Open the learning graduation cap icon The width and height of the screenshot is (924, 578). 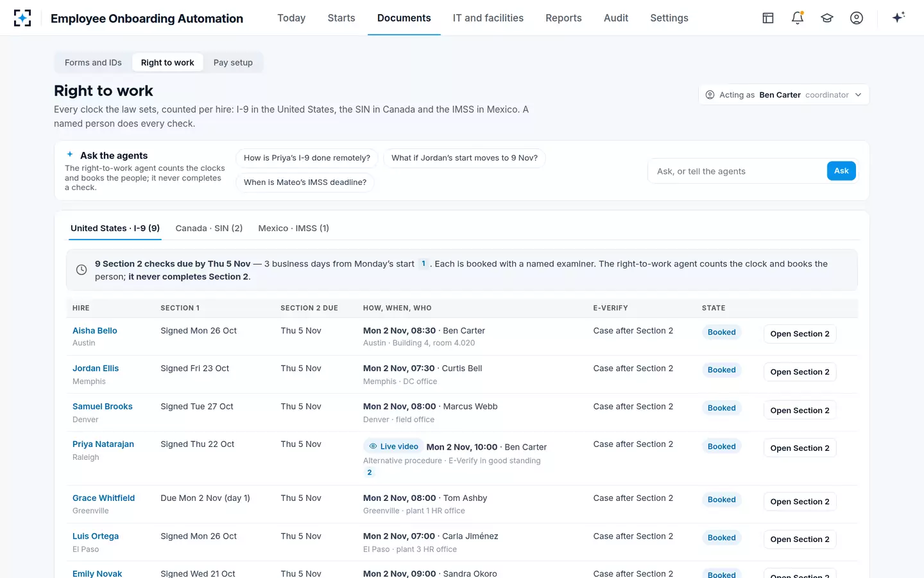827,18
